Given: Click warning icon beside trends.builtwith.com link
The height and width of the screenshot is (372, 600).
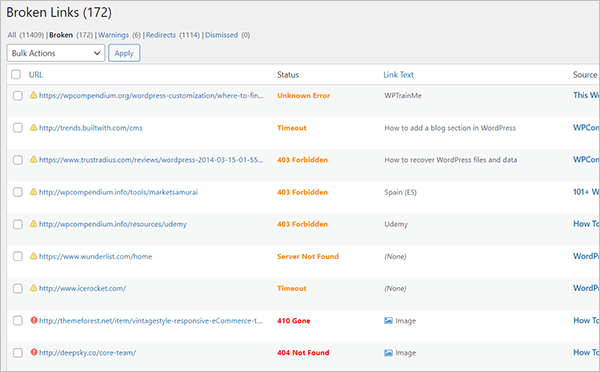Looking at the screenshot, I should tap(34, 127).
